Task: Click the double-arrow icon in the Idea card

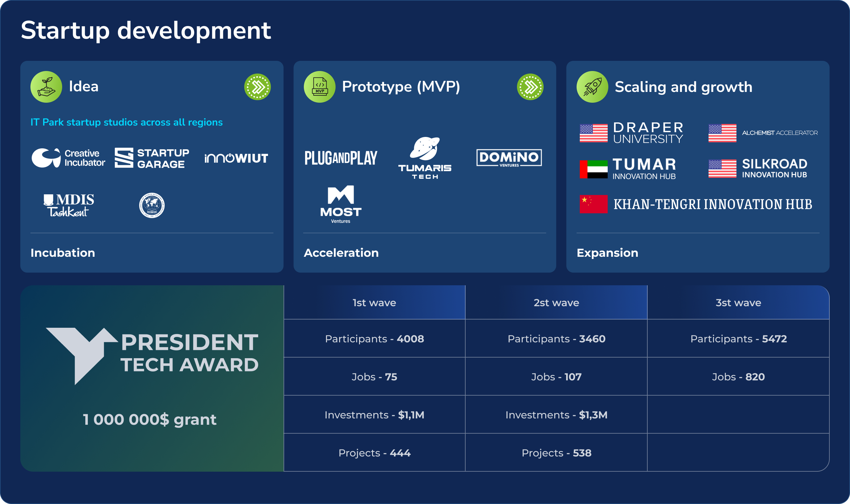Action: point(258,87)
